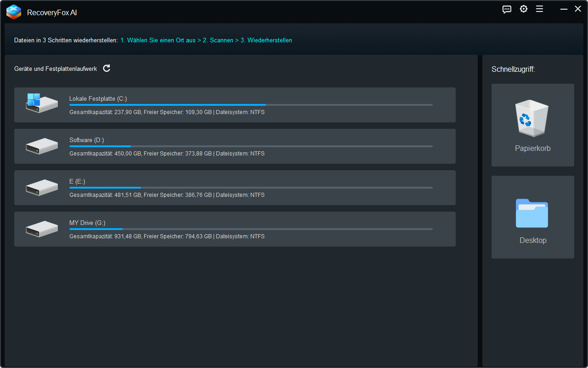
Task: Click the '1. Wählen Sie einen Ort aus' step text
Action: (x=158, y=40)
